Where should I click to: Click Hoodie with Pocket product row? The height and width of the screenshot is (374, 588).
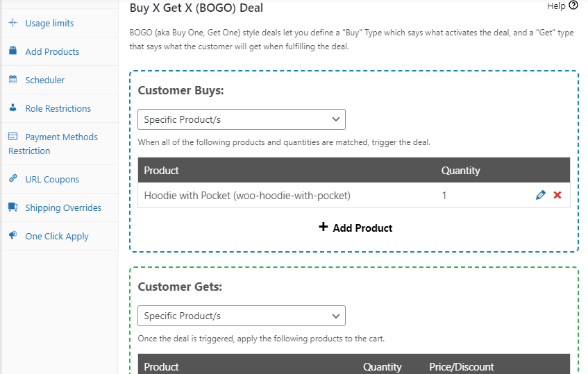(x=247, y=196)
